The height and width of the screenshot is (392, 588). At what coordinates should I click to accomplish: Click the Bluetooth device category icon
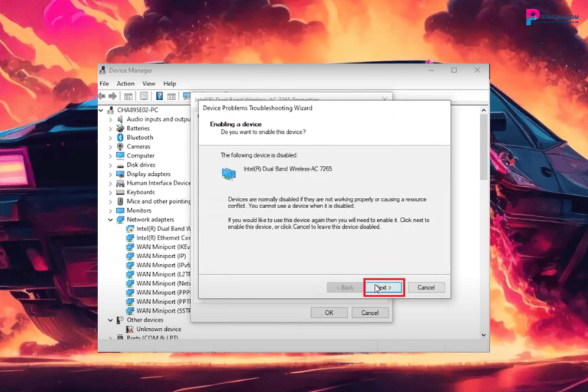121,138
